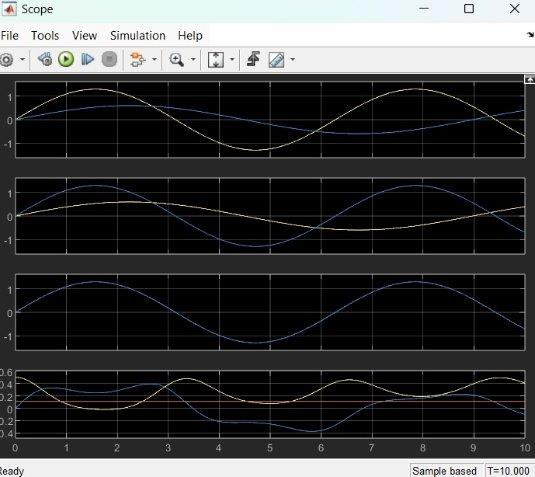
Task: Click the Ready status text
Action: pos(11,471)
